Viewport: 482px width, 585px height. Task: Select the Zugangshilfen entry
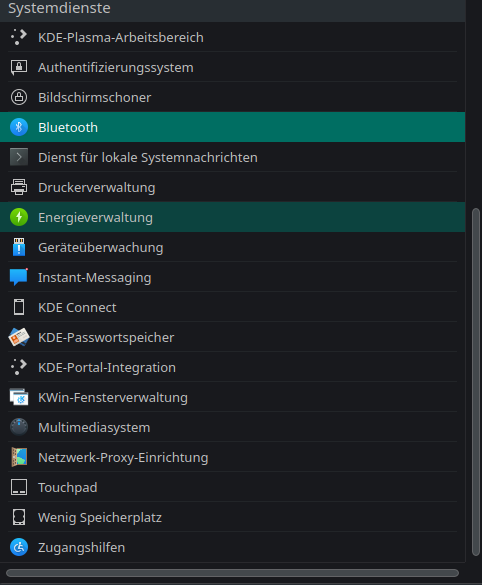[232, 547]
